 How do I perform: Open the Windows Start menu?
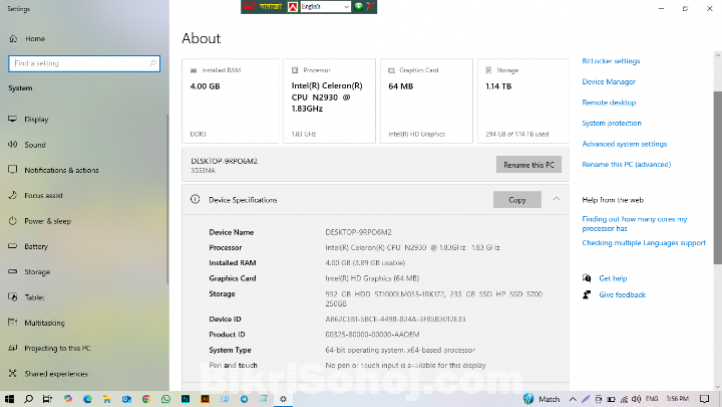8,398
